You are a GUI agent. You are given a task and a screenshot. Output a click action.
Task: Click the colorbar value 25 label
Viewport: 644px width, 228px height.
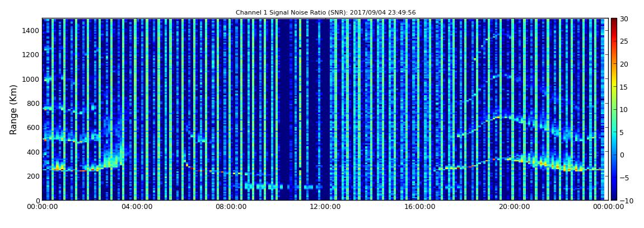coord(624,41)
